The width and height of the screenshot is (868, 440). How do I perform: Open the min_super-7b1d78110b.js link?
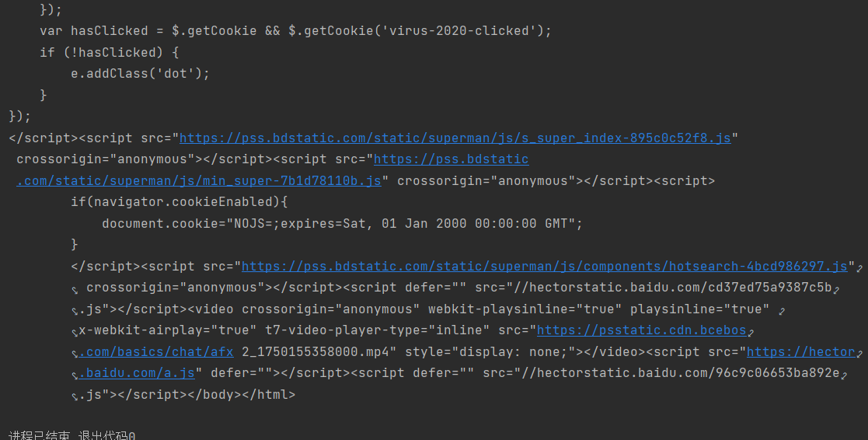[199, 181]
